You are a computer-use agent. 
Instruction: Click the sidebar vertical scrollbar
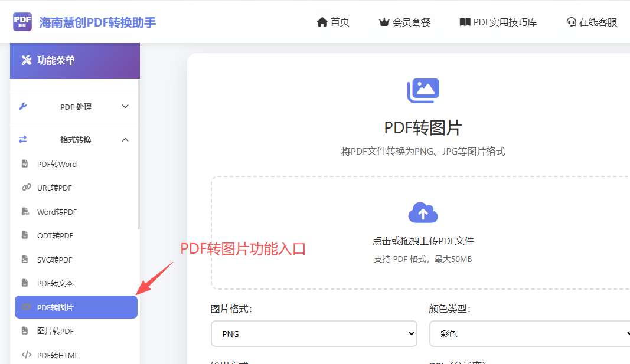[139, 155]
